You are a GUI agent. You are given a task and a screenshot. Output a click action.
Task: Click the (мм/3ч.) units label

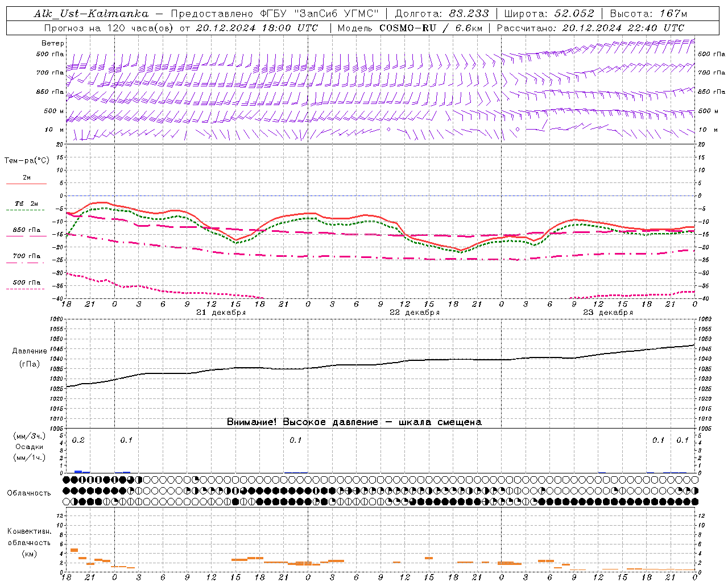coord(29,436)
